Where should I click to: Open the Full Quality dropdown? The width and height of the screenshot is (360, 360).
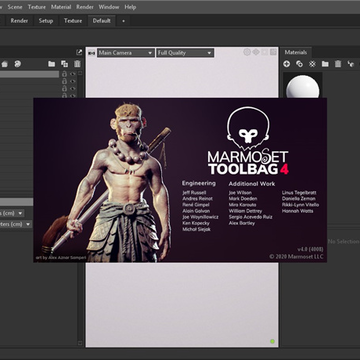[x=185, y=53]
